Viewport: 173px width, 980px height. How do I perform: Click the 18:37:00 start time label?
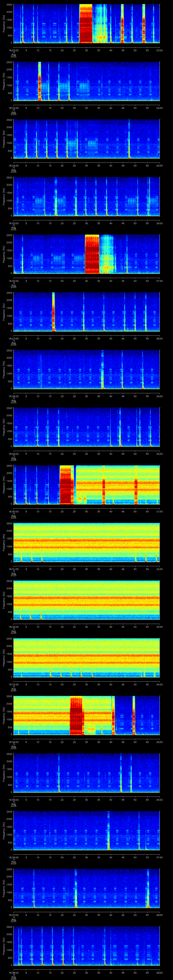pos(13,915)
